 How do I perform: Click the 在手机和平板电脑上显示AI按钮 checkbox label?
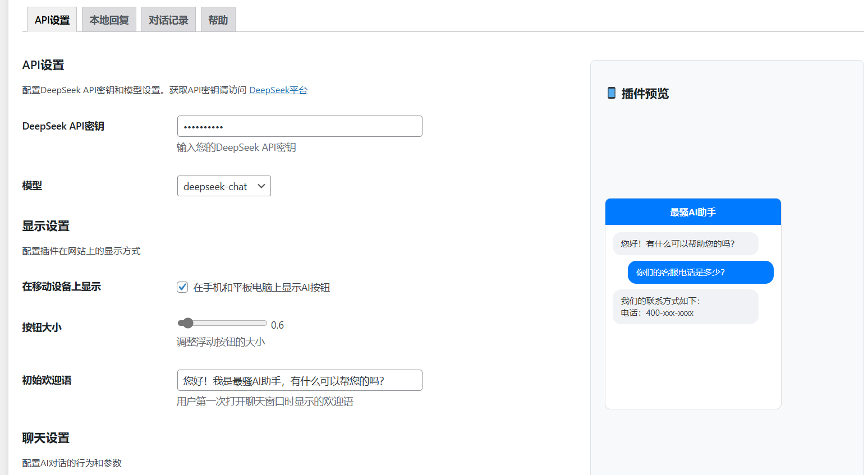tap(261, 288)
